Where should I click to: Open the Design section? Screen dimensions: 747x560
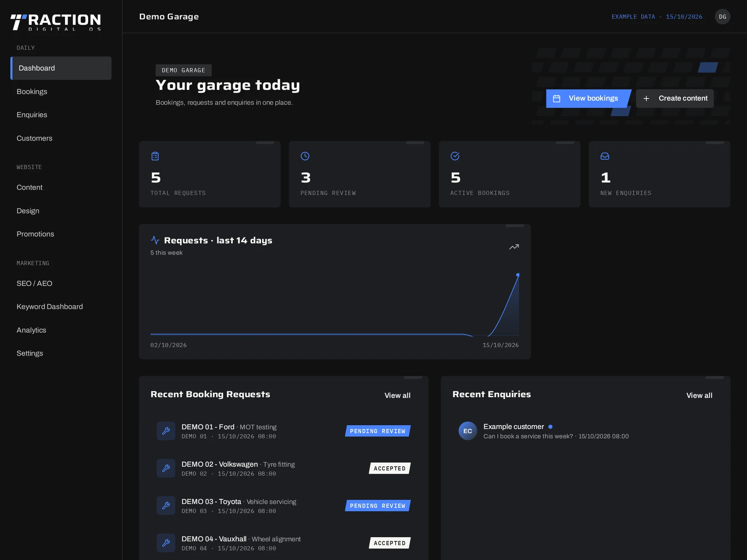tap(61, 211)
